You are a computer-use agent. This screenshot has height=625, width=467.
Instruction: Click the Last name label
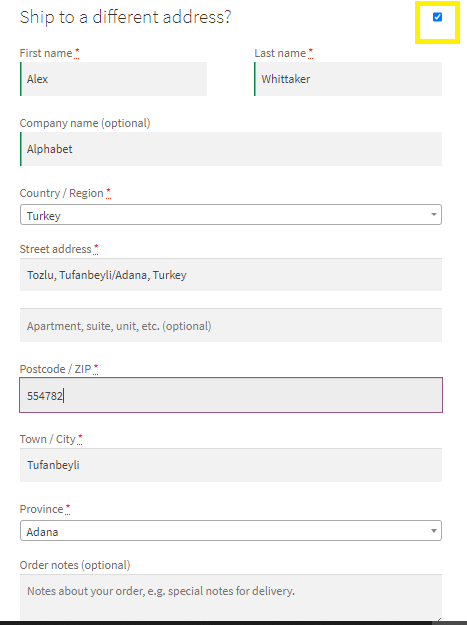[x=280, y=53]
